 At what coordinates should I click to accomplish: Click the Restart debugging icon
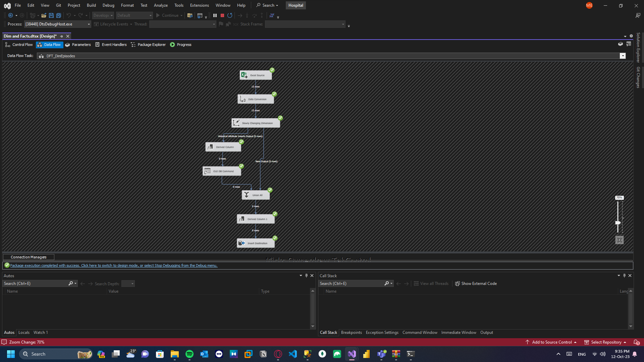(230, 15)
